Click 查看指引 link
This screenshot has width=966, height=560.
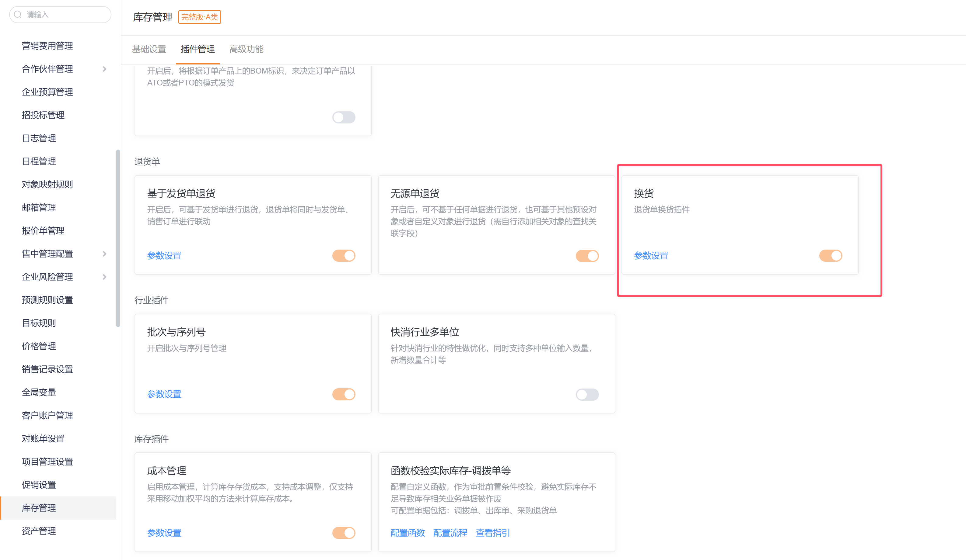click(492, 533)
